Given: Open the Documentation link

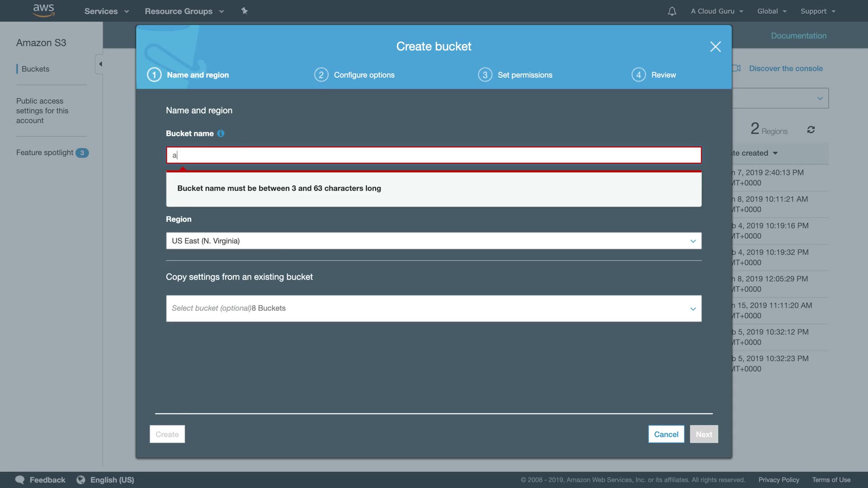Looking at the screenshot, I should pos(798,36).
